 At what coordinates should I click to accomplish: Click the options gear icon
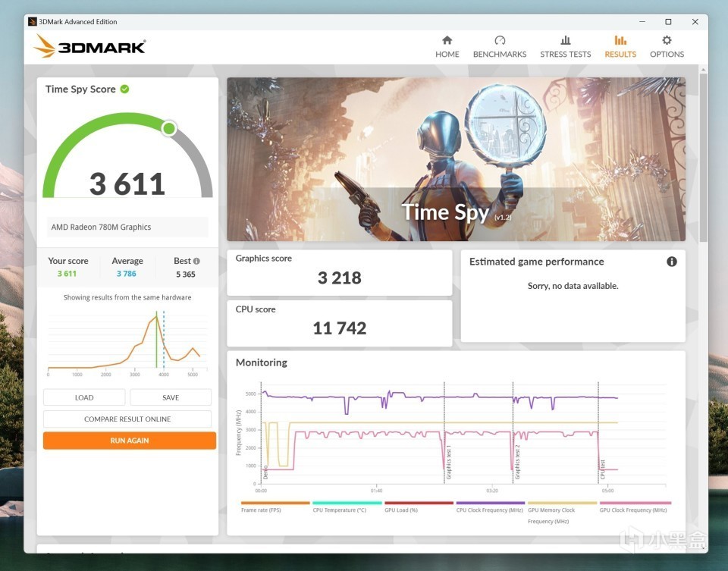click(x=667, y=40)
